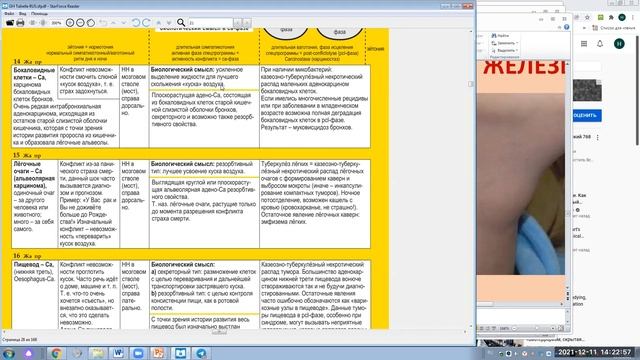Viewport: 640px width, 360px height.
Task: Click the Chrome profile avatar in the toolbar
Action: [x=622, y=17]
